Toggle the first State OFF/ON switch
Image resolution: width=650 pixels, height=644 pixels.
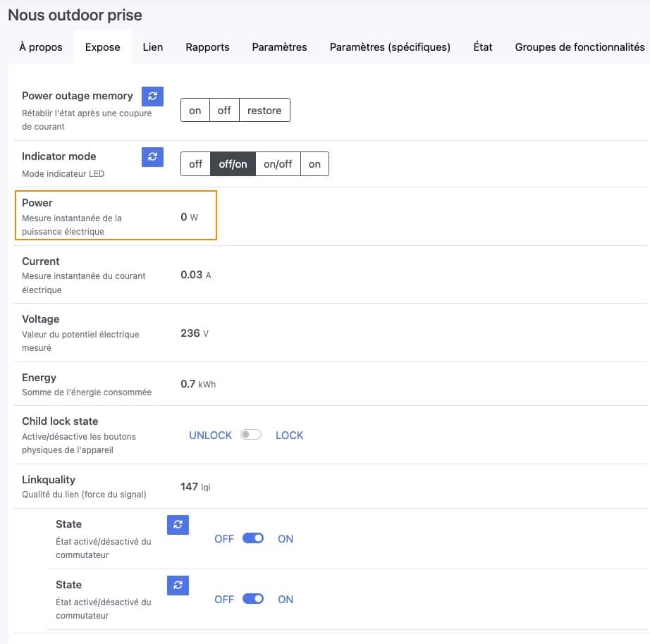coord(253,538)
